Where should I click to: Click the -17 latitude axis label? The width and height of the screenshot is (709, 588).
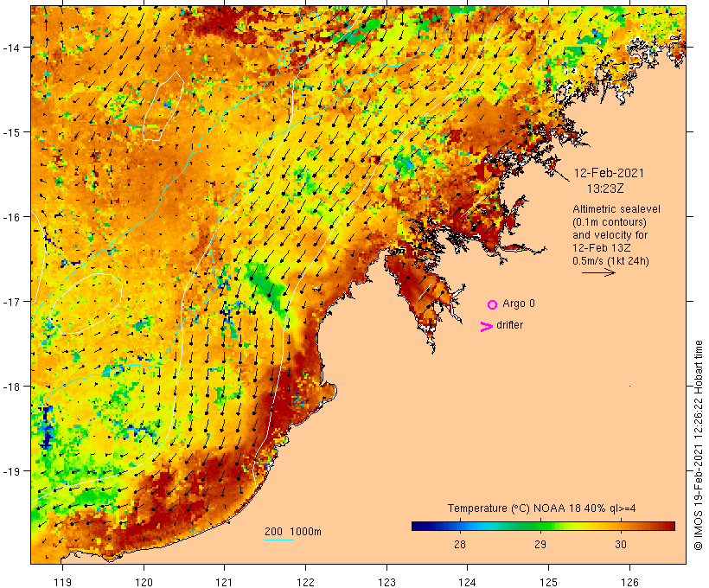point(11,302)
